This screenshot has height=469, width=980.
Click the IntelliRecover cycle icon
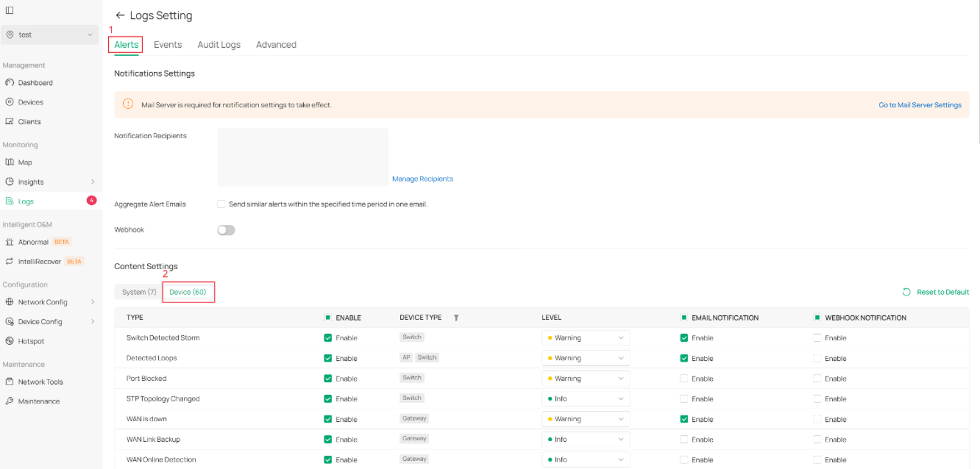point(9,261)
